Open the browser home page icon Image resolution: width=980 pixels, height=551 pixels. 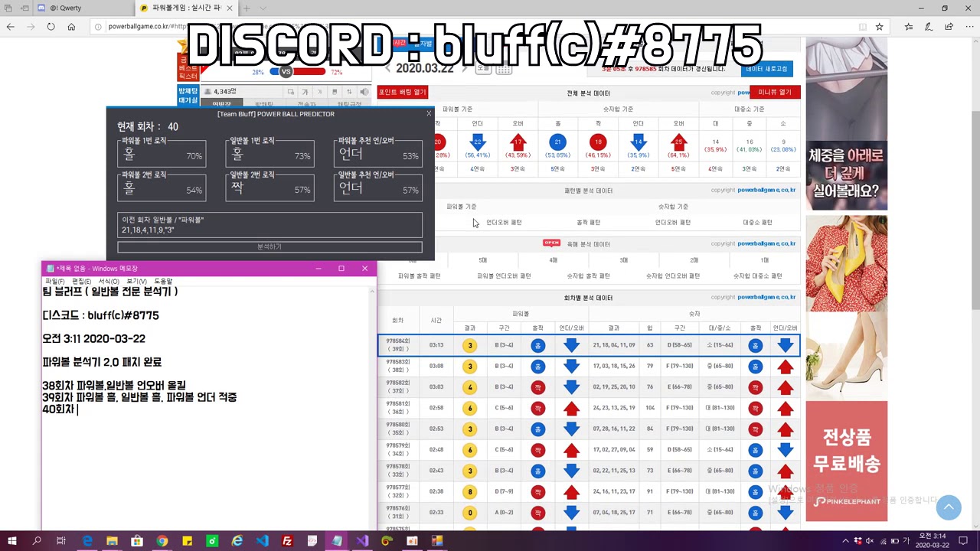(x=71, y=27)
